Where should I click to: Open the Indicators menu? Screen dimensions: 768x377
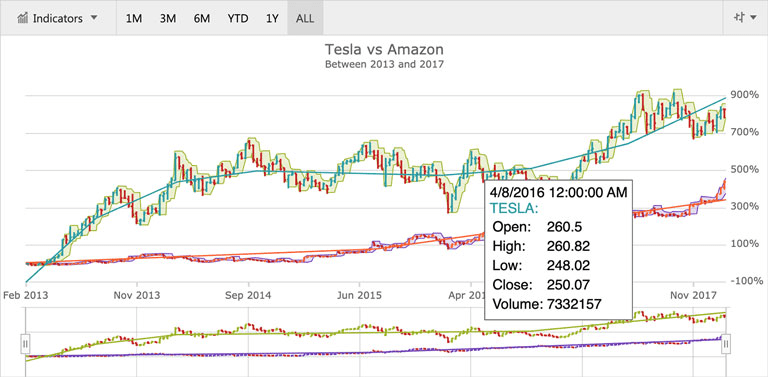click(58, 18)
